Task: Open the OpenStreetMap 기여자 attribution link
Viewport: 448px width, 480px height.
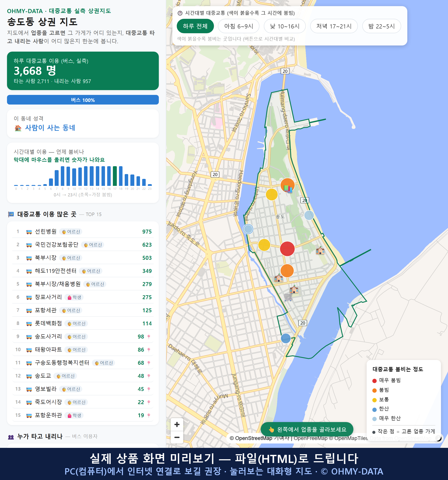Action: (x=259, y=438)
